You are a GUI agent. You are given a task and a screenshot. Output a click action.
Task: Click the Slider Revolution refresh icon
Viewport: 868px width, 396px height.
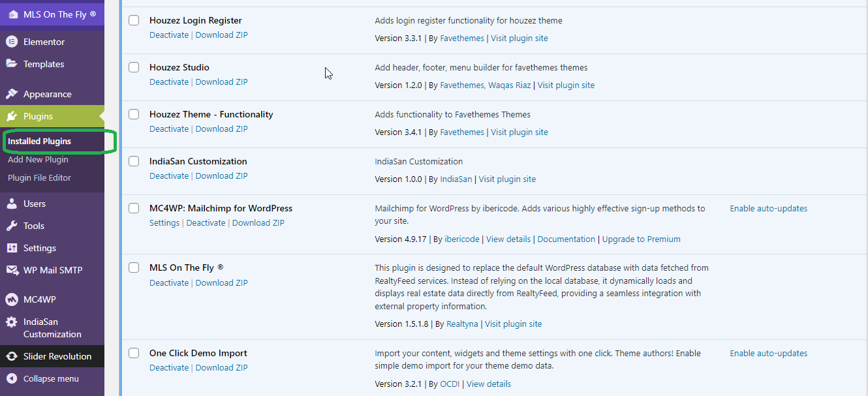12,356
